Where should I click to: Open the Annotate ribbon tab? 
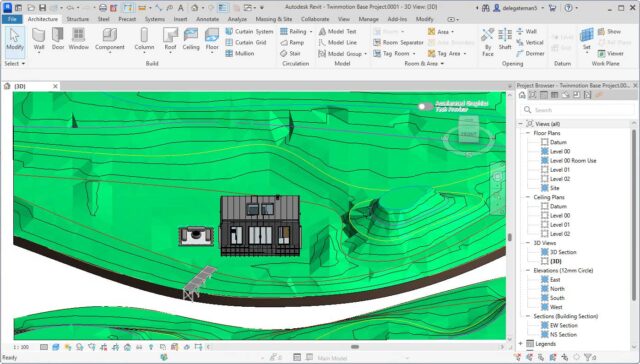pyautogui.click(x=207, y=19)
